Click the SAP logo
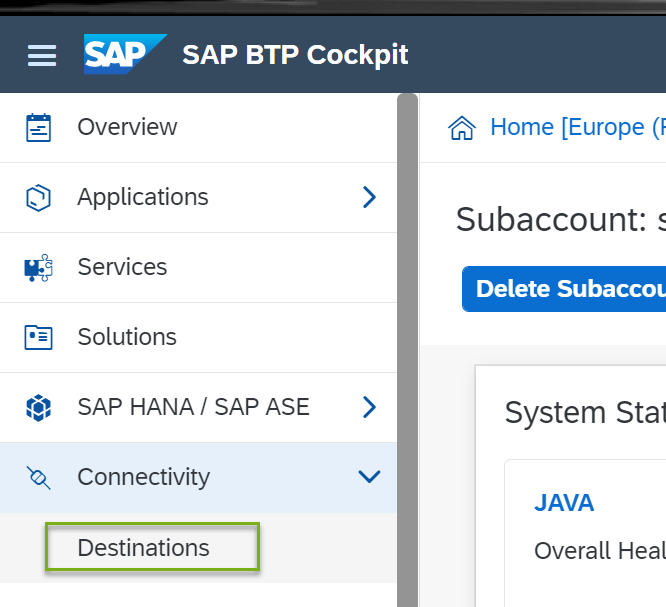The height and width of the screenshot is (607, 666). 125,54
